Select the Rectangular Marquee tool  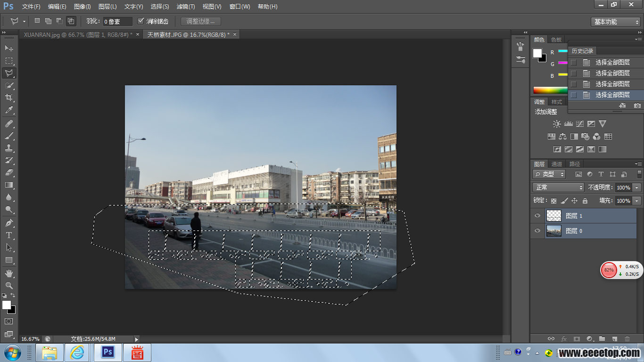[9, 61]
